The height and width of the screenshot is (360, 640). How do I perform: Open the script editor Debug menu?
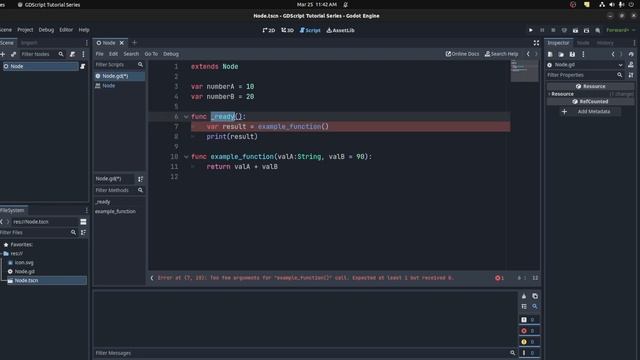[x=171, y=54]
